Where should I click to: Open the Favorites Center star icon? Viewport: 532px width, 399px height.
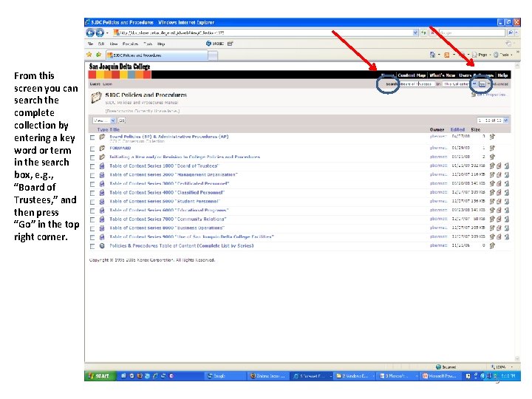89,54
